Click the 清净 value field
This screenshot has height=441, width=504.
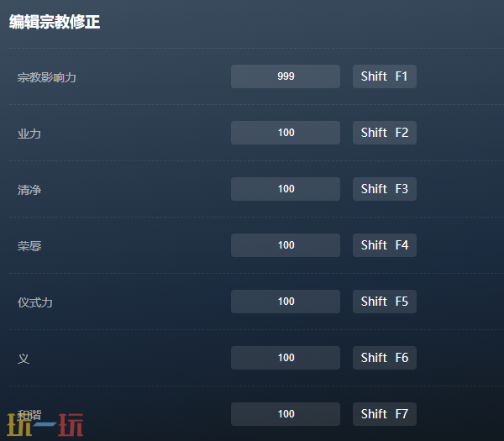[286, 189]
